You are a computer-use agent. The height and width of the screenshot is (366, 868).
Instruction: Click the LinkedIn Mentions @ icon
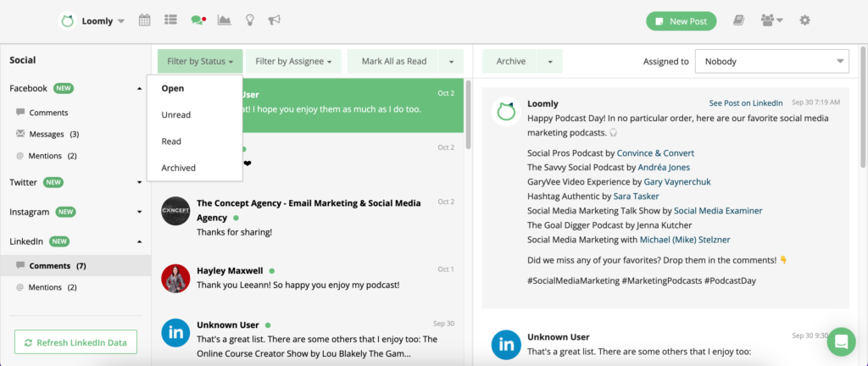pyautogui.click(x=20, y=287)
